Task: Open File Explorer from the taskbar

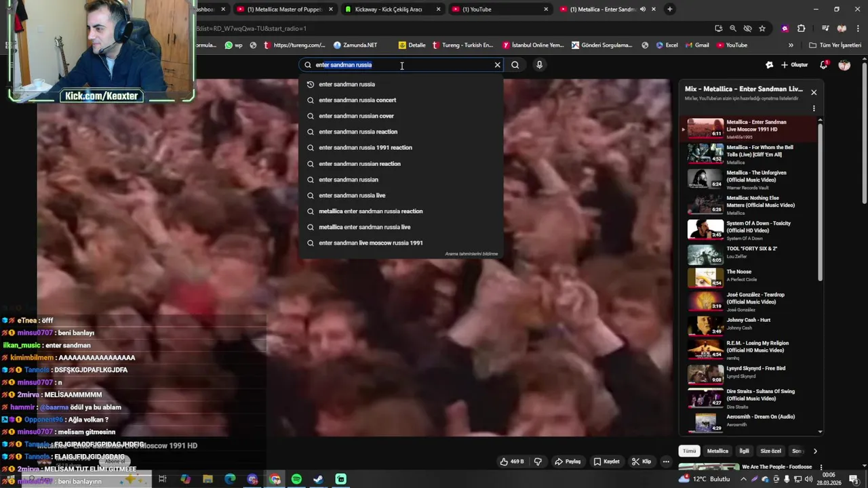Action: coord(208,479)
